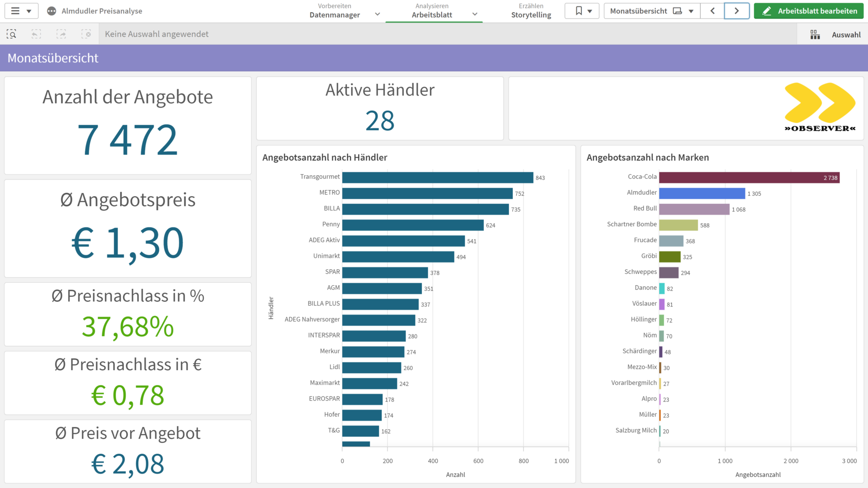Click the ADEG Aktiv retailer label

(x=324, y=240)
